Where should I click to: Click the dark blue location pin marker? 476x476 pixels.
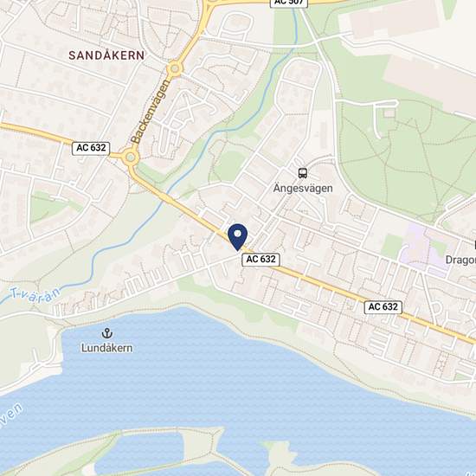click(x=238, y=237)
